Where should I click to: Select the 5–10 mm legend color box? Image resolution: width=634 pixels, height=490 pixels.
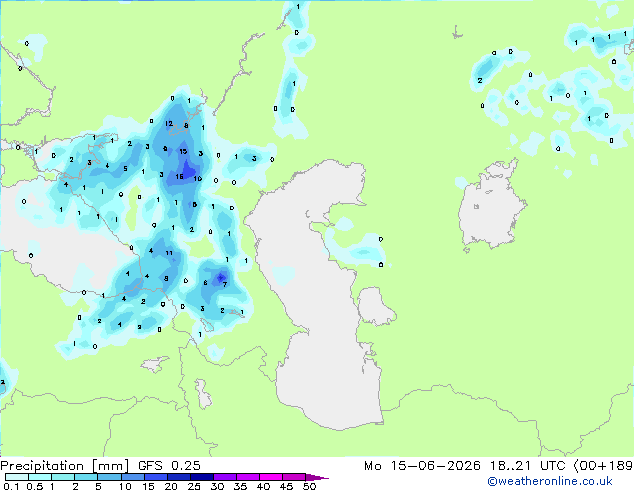[x=109, y=477]
